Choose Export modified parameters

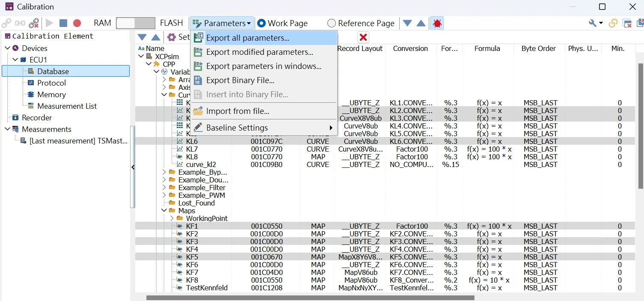point(264,52)
